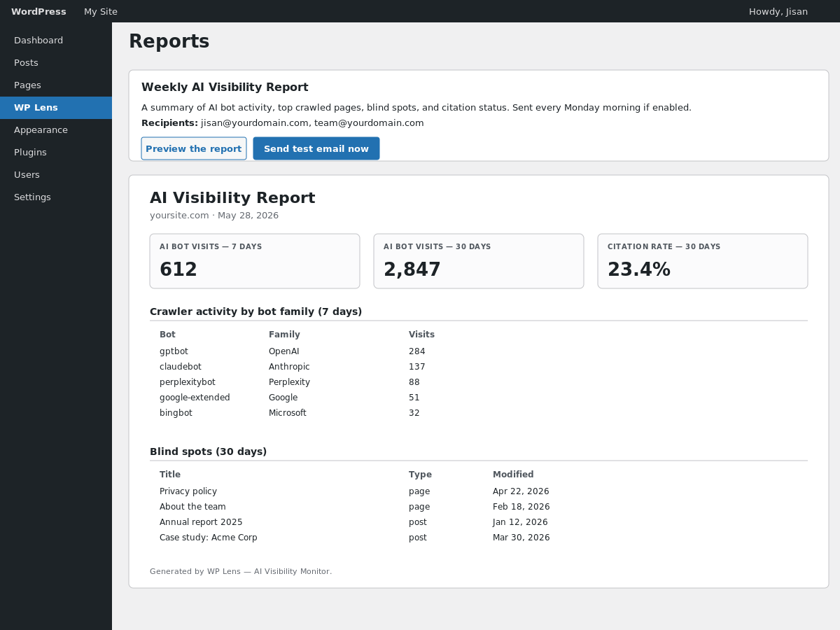Viewport: 840px width, 630px height.
Task: Click the 284 visits value
Action: pyautogui.click(x=417, y=351)
